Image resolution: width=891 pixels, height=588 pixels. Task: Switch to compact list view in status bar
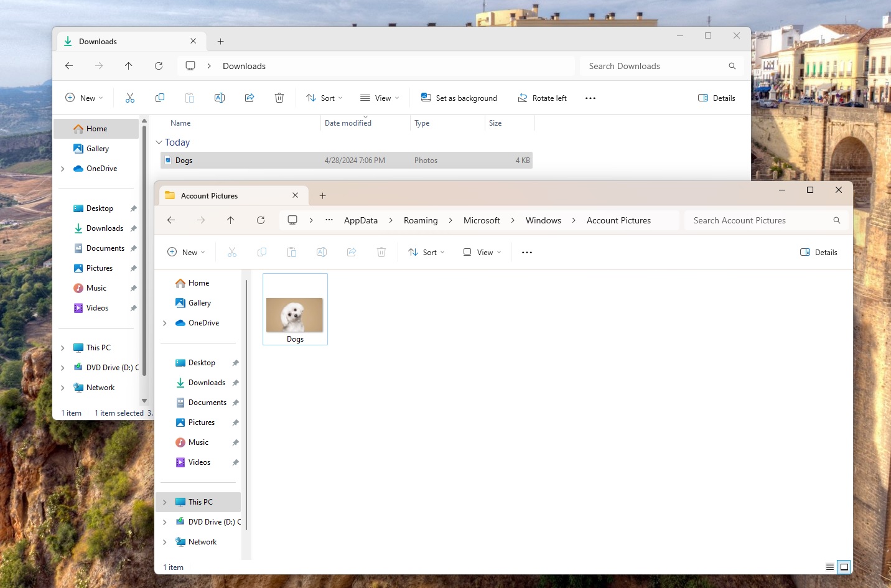point(829,567)
